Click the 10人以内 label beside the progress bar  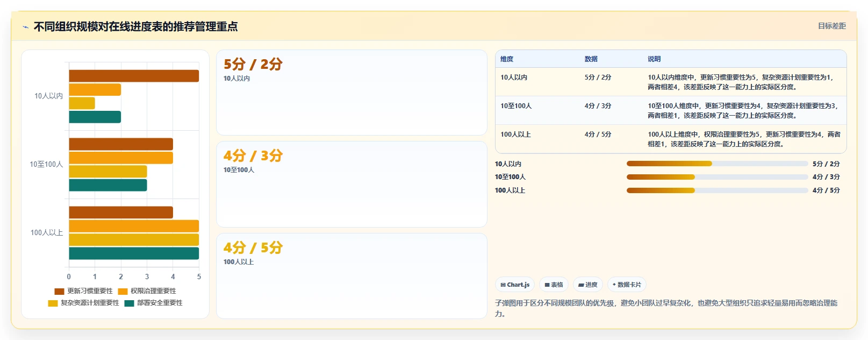(x=508, y=164)
